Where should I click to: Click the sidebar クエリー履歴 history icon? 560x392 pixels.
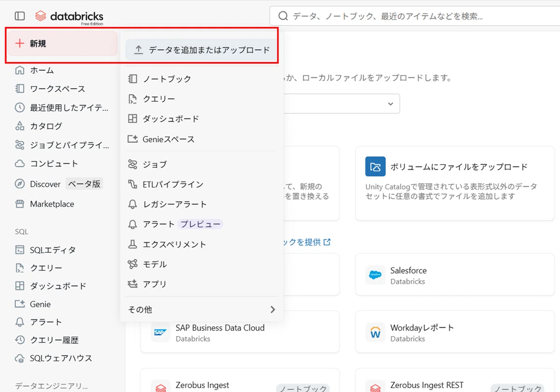[20, 340]
